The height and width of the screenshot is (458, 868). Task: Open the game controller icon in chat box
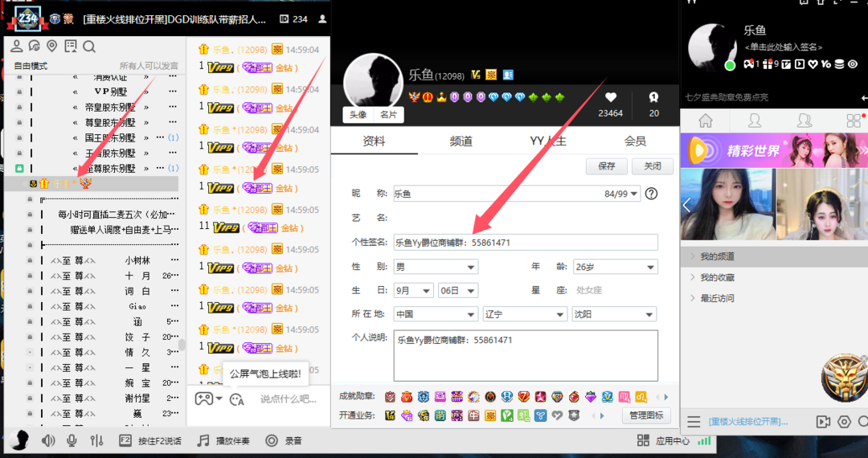point(204,399)
